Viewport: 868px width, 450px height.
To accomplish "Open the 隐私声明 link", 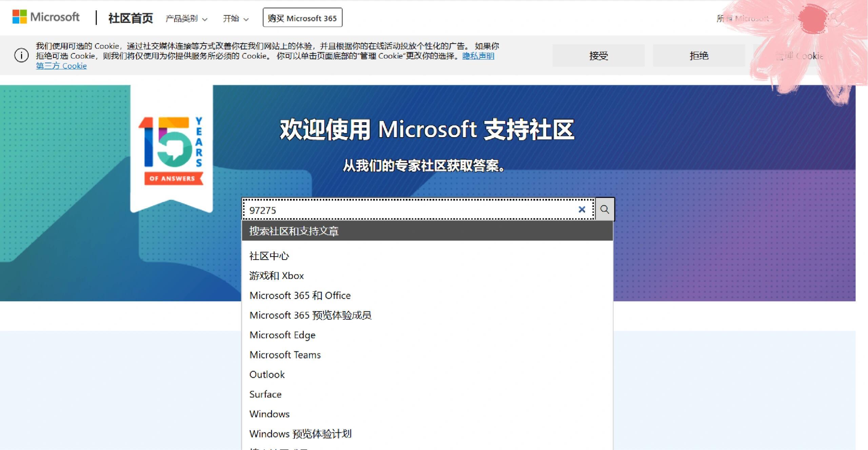I will coord(478,56).
